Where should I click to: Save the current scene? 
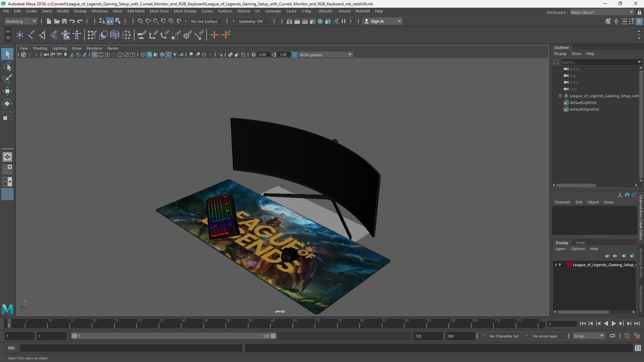coord(64,21)
